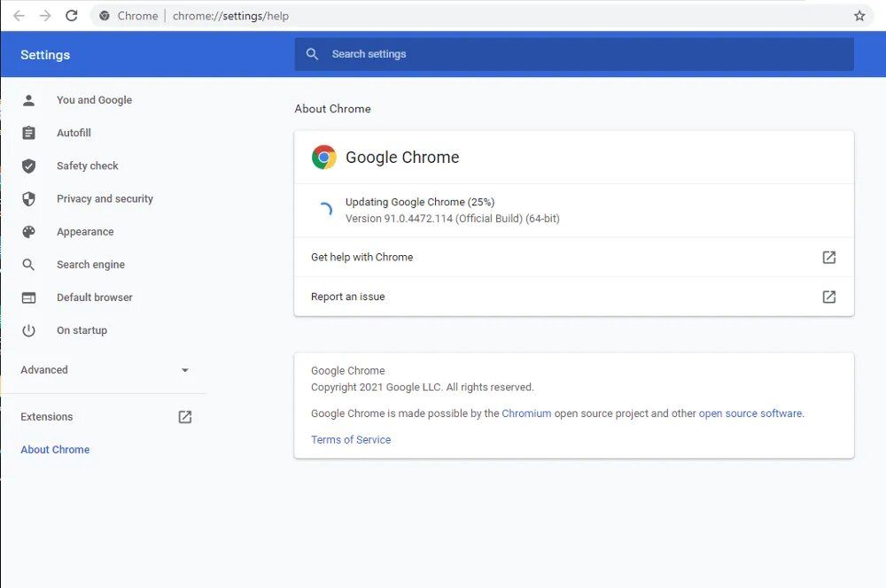Click the Autofill clipboard icon
This screenshot has width=886, height=588.
pyautogui.click(x=29, y=133)
